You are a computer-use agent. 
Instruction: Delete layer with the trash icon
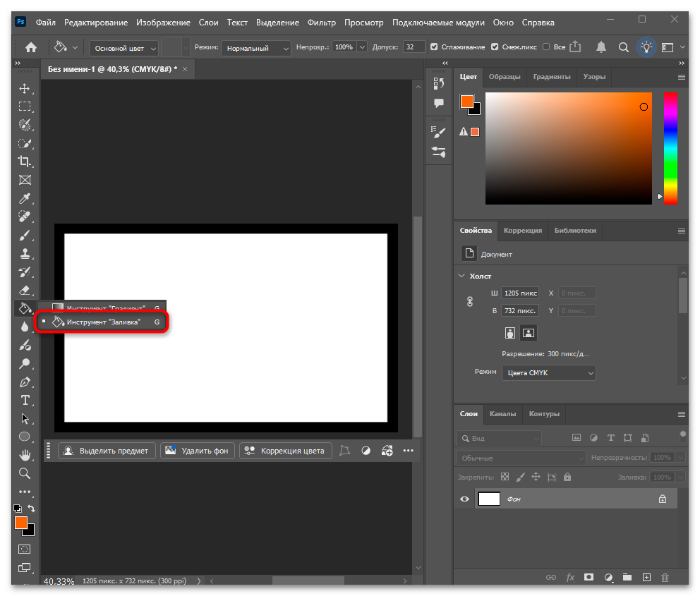665,577
